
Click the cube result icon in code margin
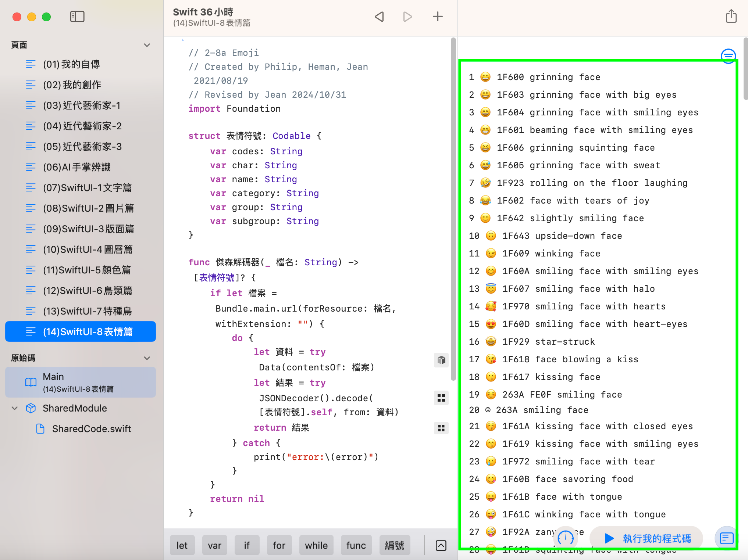tap(441, 360)
